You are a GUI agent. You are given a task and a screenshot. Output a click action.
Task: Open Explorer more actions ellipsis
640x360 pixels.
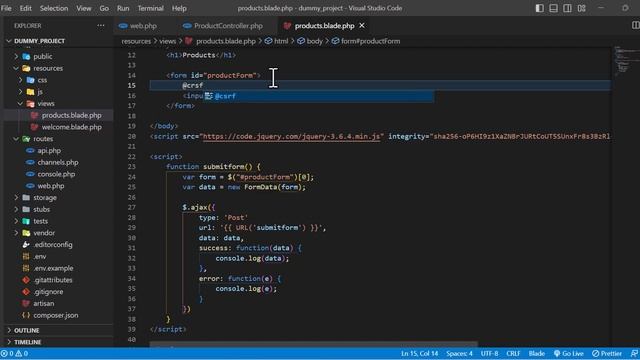pyautogui.click(x=101, y=25)
